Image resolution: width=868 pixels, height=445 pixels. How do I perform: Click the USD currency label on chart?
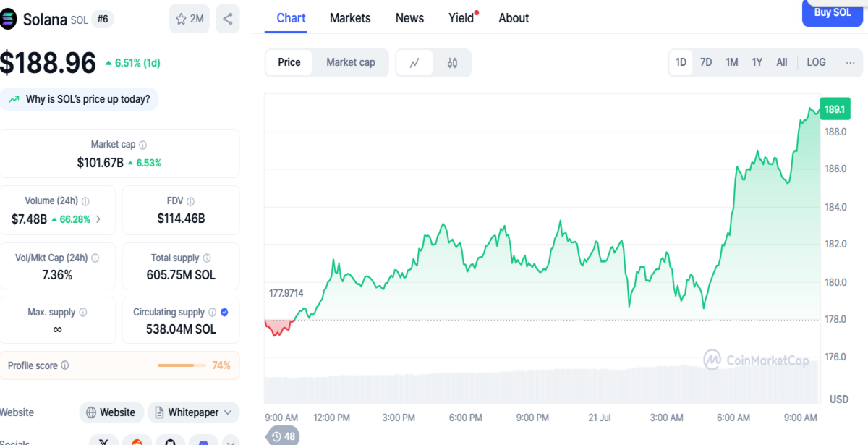pos(839,399)
